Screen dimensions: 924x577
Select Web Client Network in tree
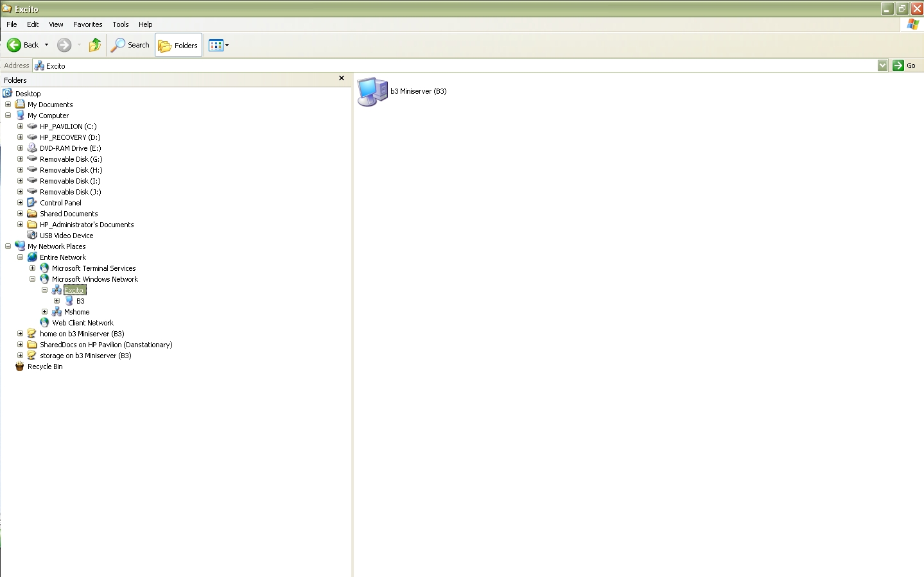coord(83,323)
